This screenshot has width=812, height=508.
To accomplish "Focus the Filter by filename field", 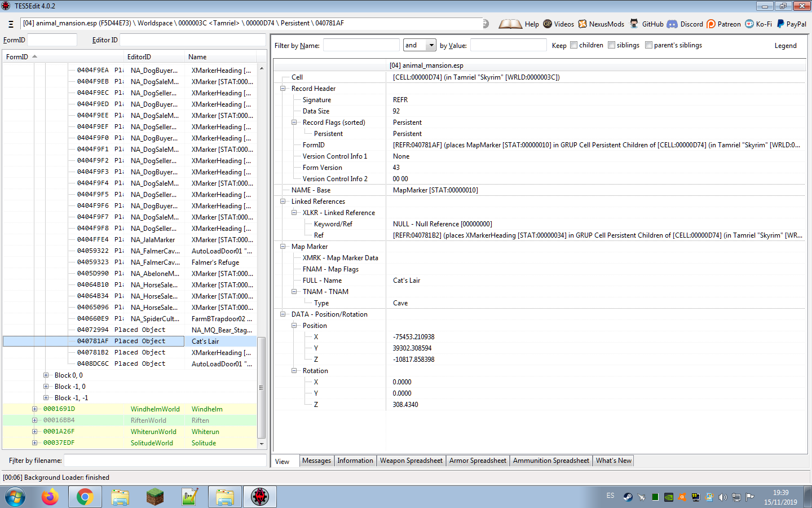I will coord(165,461).
